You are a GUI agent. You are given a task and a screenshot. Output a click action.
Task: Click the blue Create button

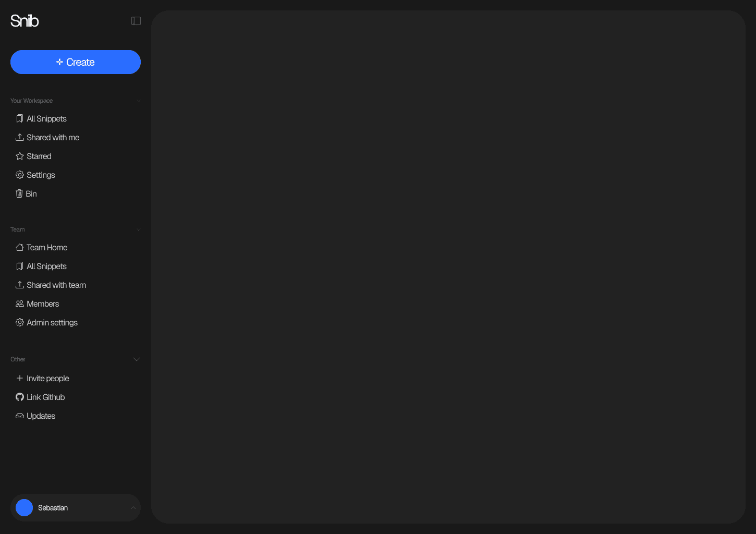76,62
